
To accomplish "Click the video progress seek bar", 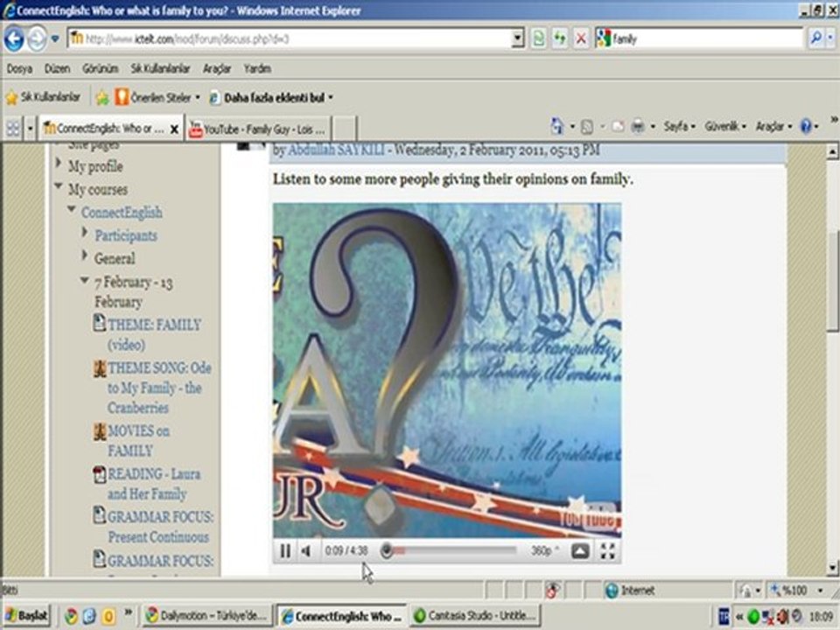I will tap(450, 550).
